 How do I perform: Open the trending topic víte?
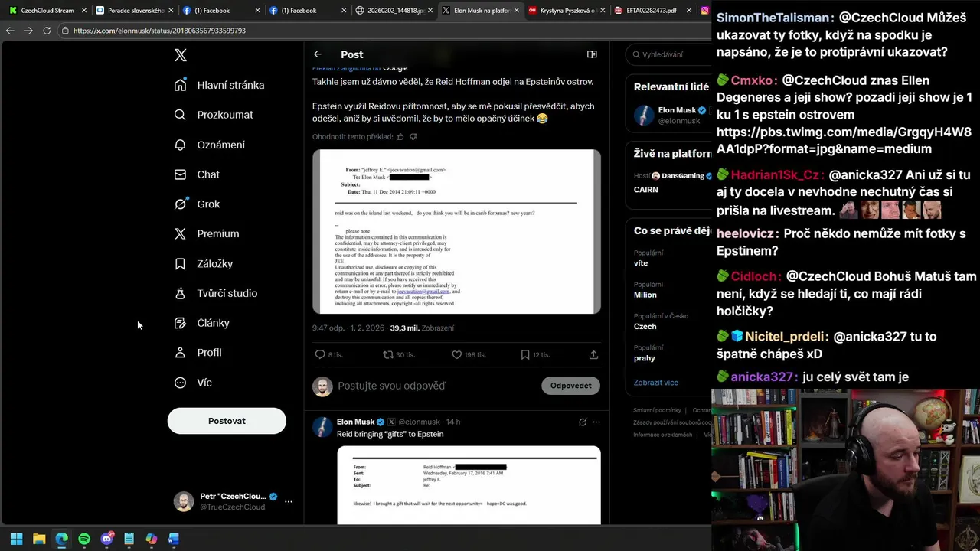[641, 263]
